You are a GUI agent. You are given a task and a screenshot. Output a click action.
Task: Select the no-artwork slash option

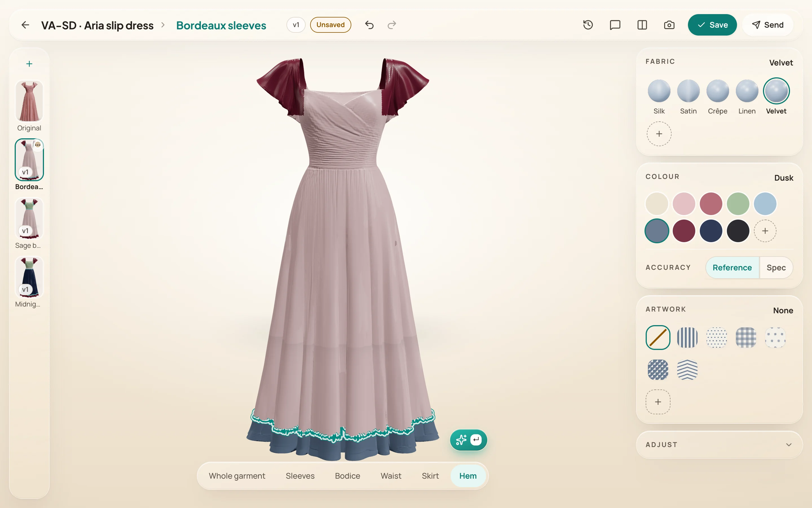(658, 338)
